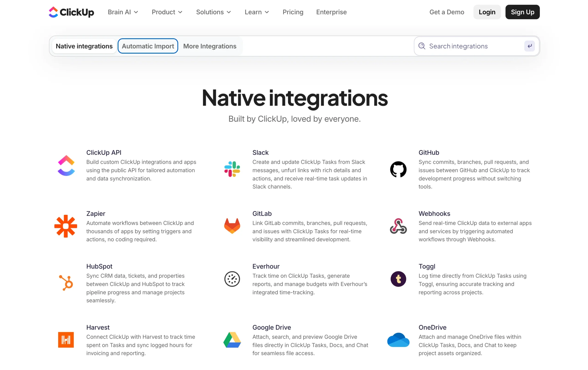
Task: Expand the Product dropdown
Action: tap(167, 12)
